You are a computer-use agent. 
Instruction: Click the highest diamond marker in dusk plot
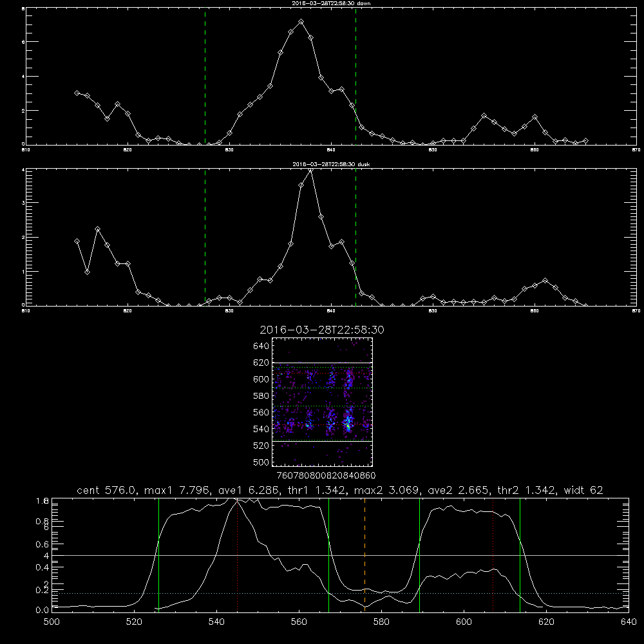[311, 170]
